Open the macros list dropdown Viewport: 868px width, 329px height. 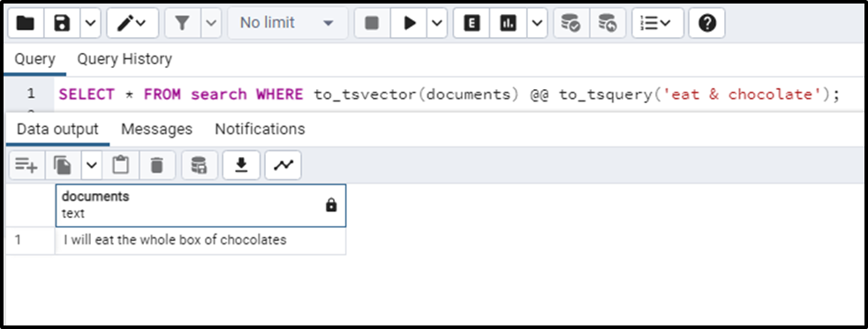tap(658, 23)
